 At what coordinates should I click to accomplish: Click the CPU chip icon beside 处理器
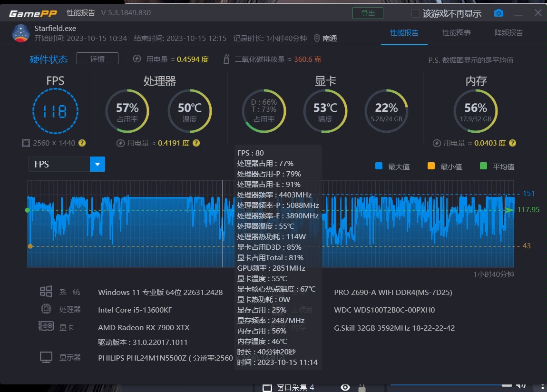[x=46, y=309]
